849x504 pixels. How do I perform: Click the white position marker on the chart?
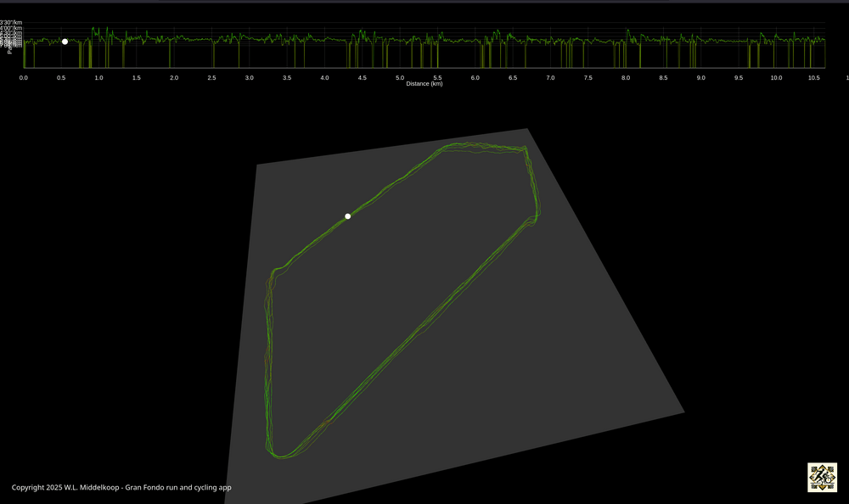click(65, 41)
